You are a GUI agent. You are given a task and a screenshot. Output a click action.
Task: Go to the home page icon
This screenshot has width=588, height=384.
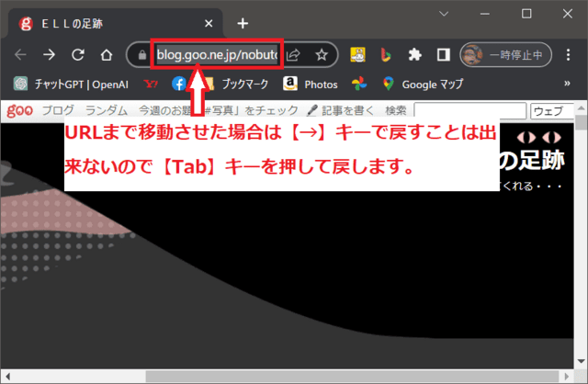(x=107, y=54)
